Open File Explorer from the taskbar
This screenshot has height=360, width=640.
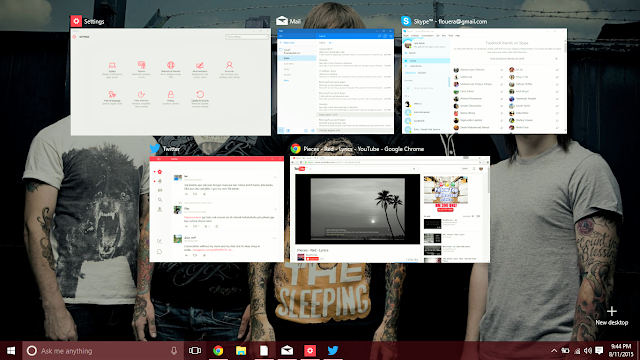pos(241,351)
